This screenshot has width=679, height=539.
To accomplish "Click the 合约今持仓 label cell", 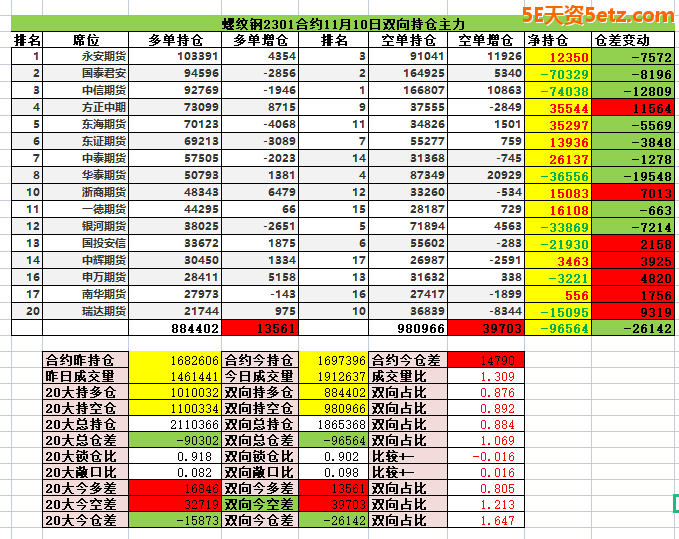I will coord(260,360).
